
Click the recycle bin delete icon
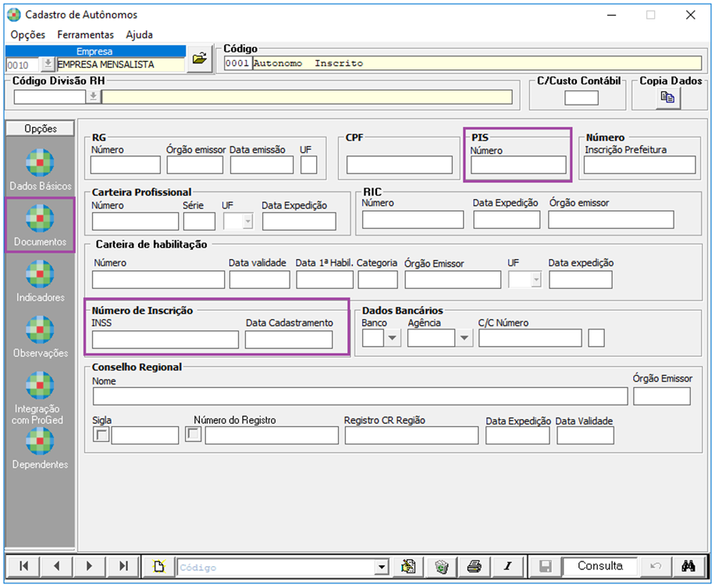[441, 567]
